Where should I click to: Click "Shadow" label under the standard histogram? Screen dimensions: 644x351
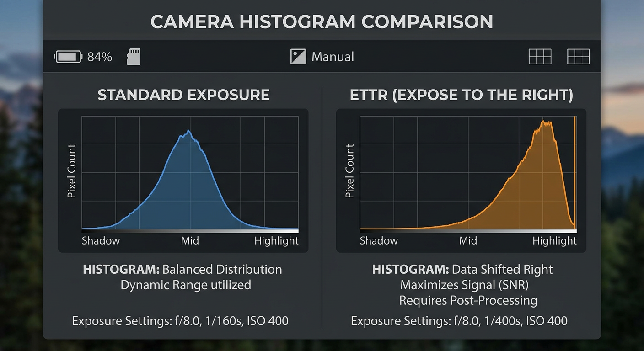click(x=101, y=241)
